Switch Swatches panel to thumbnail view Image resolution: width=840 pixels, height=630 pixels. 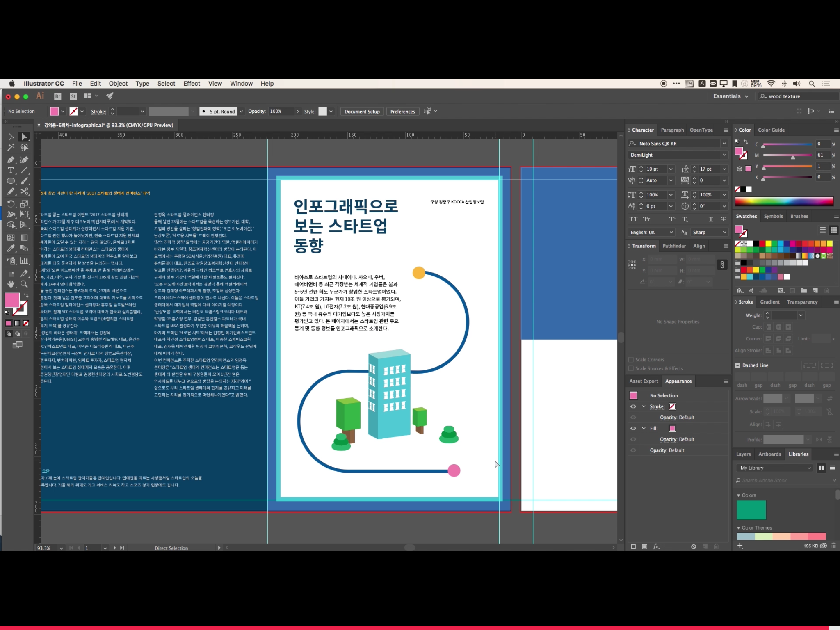coord(833,230)
